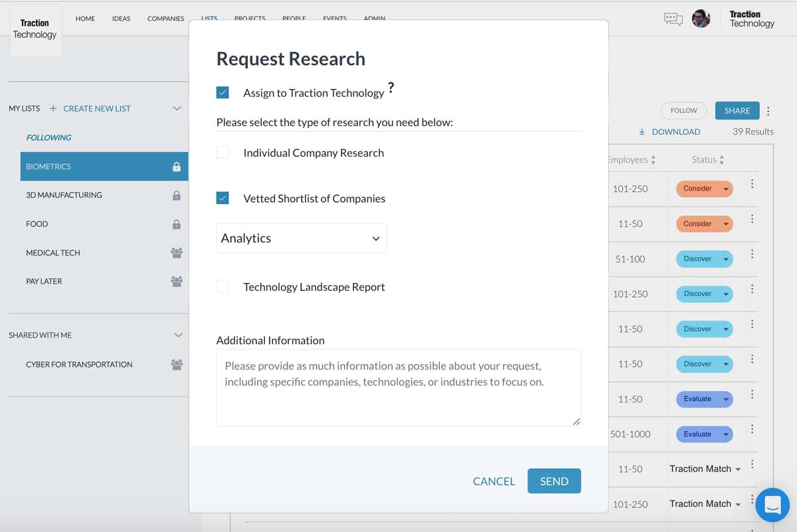The width and height of the screenshot is (797, 532).
Task: Cancel the research request
Action: pyautogui.click(x=493, y=482)
